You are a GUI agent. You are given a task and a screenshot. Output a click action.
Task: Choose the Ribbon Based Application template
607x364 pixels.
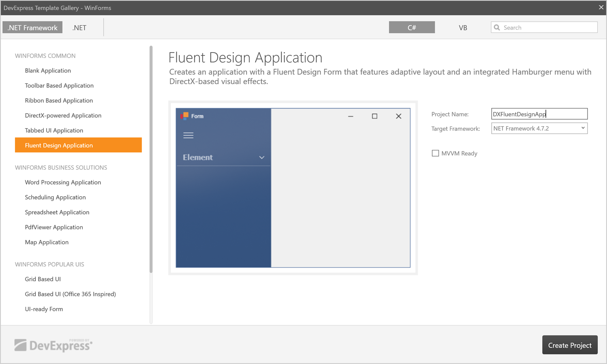[59, 100]
